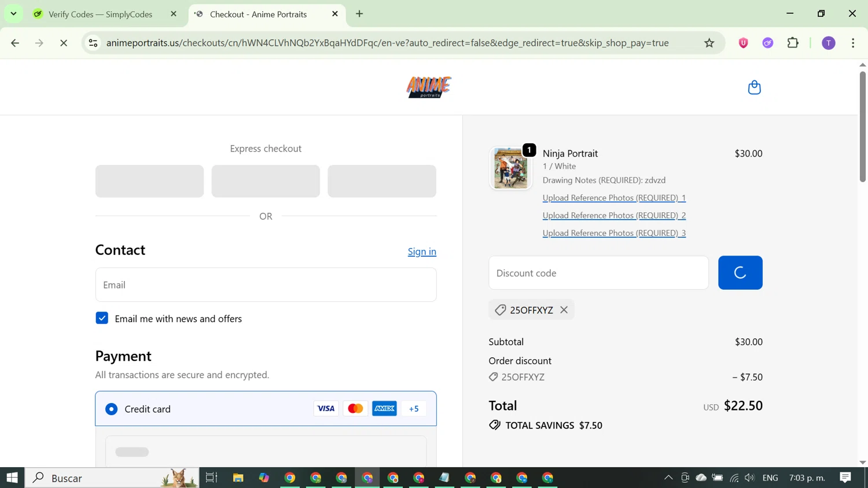Open Upload Reference Photos (REQUIRED) 1 link
868x488 pixels.
point(614,198)
